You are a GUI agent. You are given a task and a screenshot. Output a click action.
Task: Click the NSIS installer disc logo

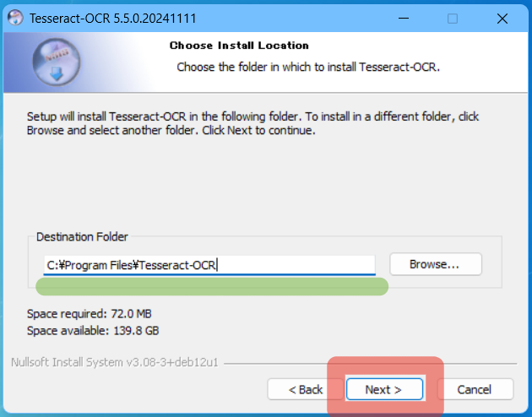point(57,62)
